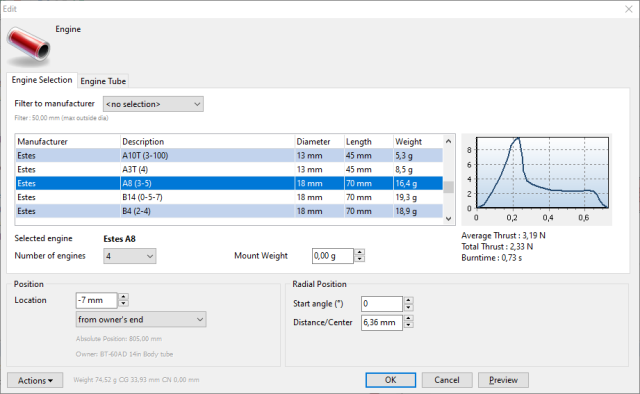This screenshot has height=394, width=640.
Task: Open the Actions menu button
Action: [35, 380]
